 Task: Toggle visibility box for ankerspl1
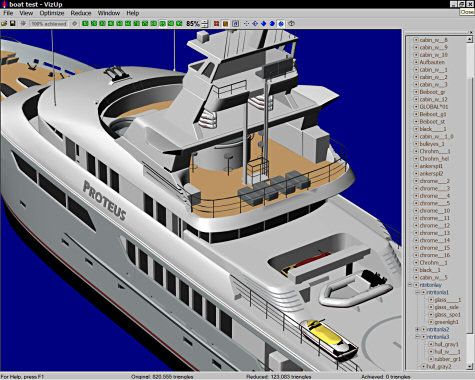(x=416, y=166)
